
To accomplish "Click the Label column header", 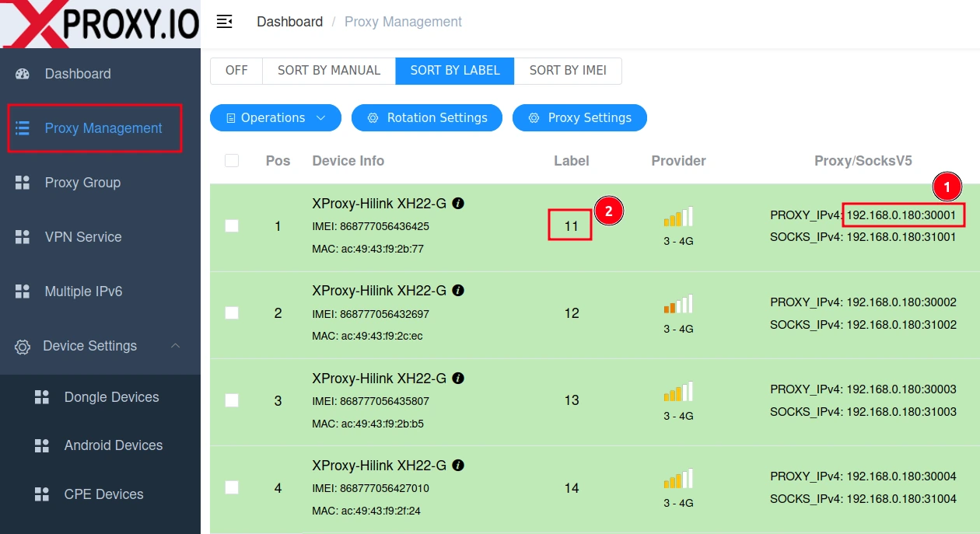I will (x=572, y=161).
